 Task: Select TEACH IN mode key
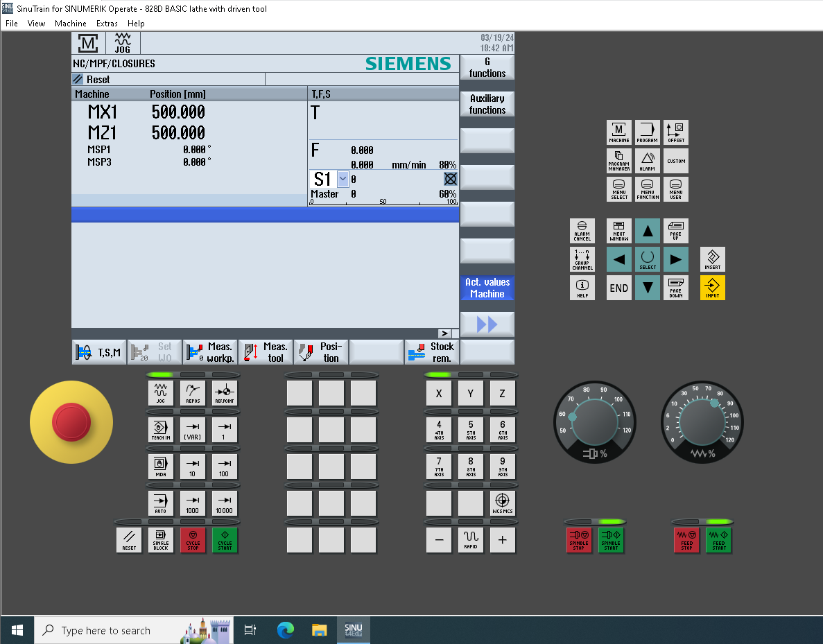[x=161, y=429]
